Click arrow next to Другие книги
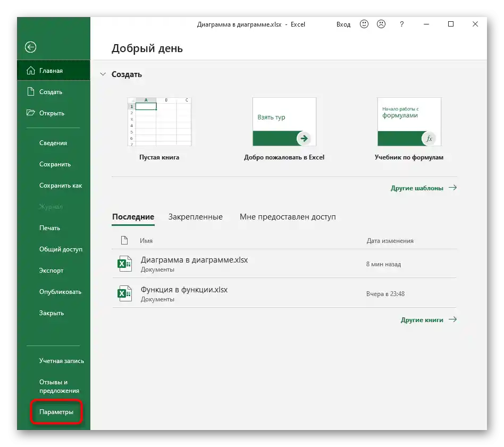The width and height of the screenshot is (504, 447). [x=452, y=319]
